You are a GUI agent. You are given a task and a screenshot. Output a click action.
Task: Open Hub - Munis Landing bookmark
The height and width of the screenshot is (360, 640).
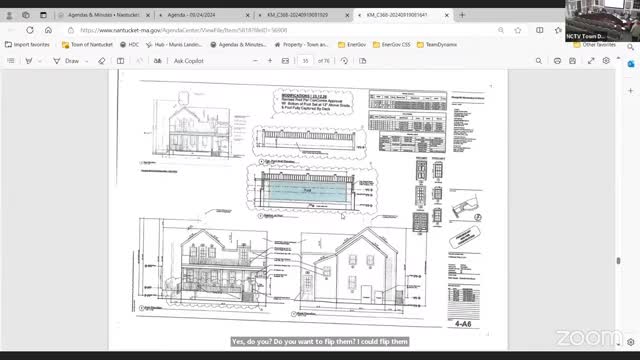pos(173,44)
